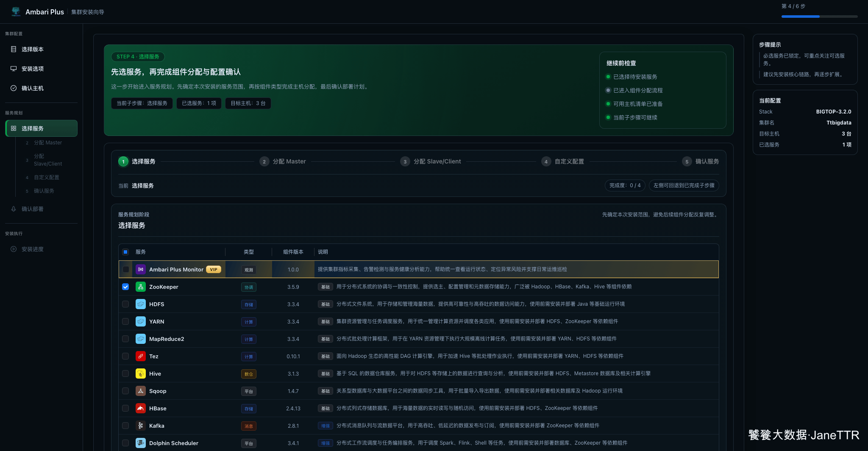This screenshot has width=868, height=451.
Task: Open sidebar sub-step 分配 Master
Action: click(x=47, y=143)
